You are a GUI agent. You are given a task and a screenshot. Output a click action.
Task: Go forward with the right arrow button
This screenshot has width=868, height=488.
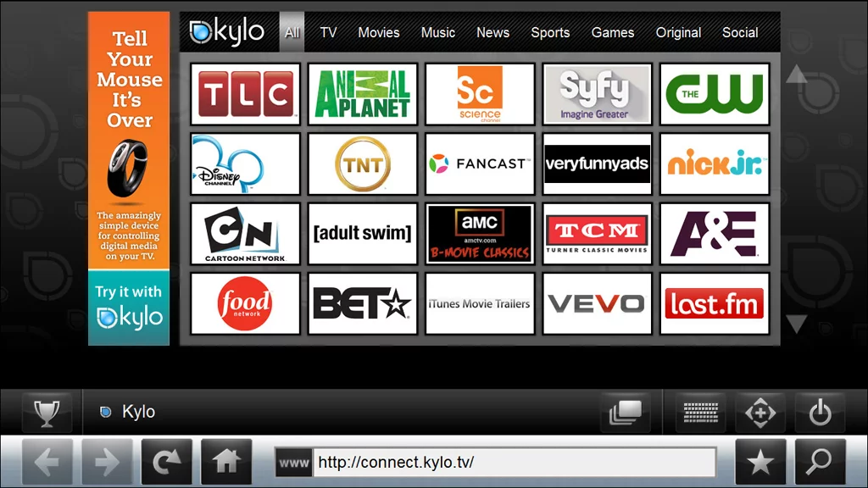107,462
